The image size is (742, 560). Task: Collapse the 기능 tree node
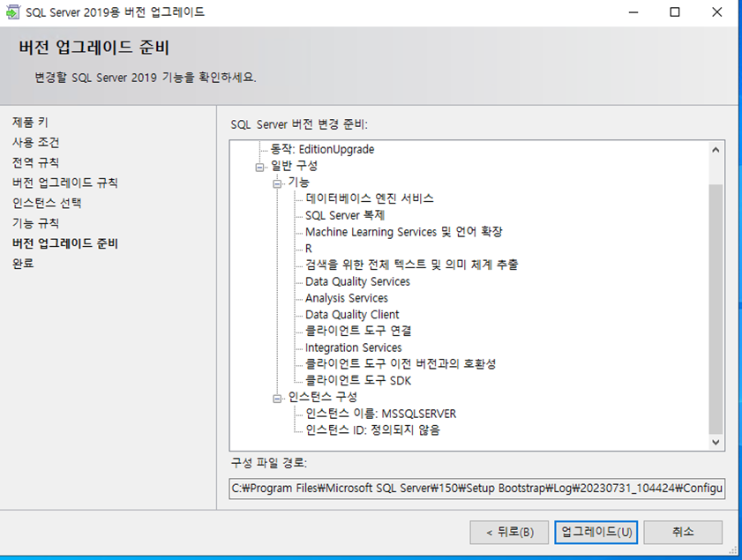click(277, 184)
